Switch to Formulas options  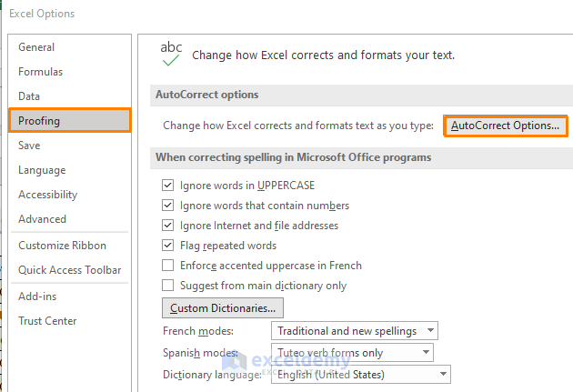(40, 72)
